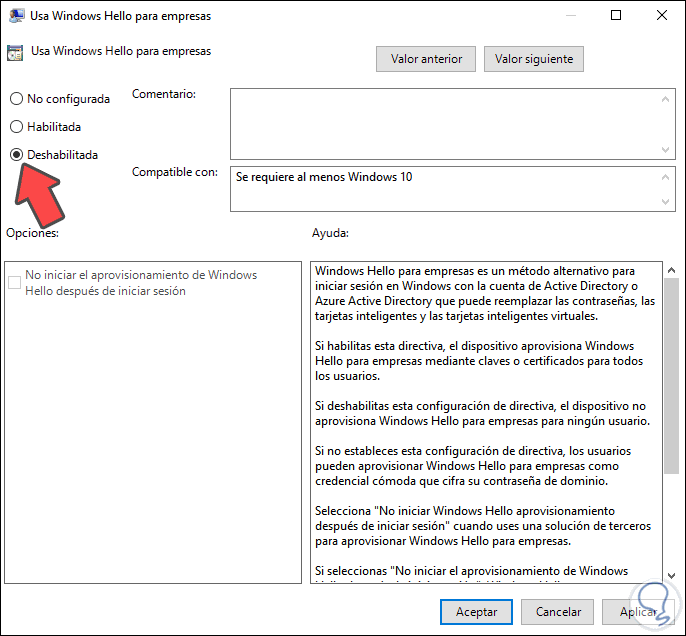Click help paragraph starting 'Si deshabilitas esta configuración'
Screen dimensions: 686x636
tap(483, 413)
